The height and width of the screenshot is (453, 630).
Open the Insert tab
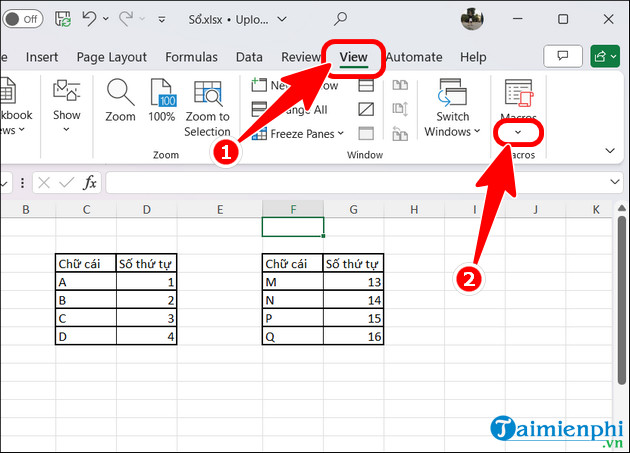click(42, 57)
